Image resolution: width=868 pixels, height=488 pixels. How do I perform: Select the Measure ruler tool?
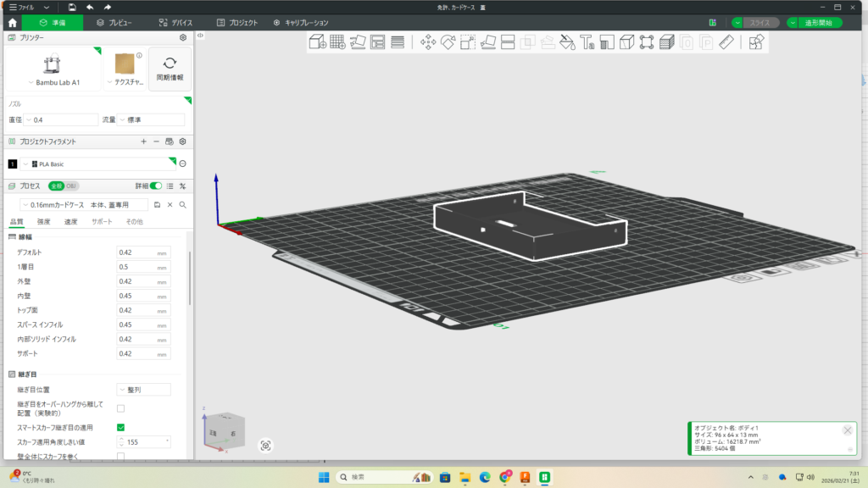pos(726,42)
